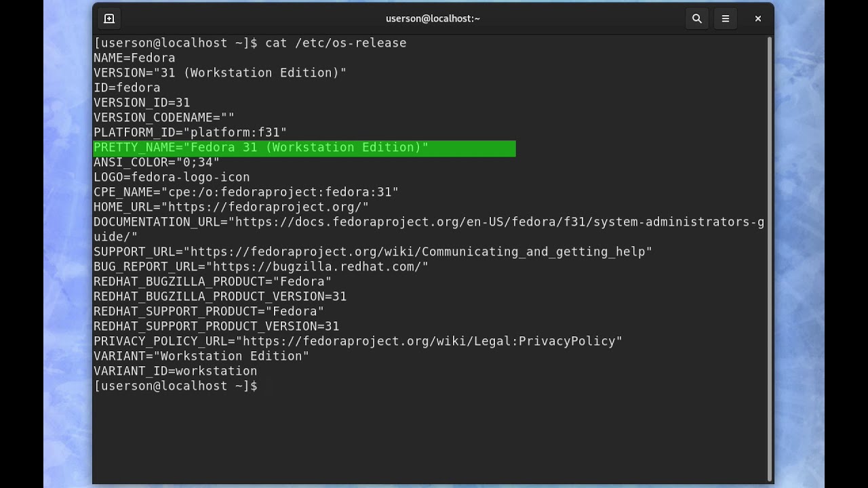
Task: Click the terminal vertical scrollbar
Action: tap(769, 258)
